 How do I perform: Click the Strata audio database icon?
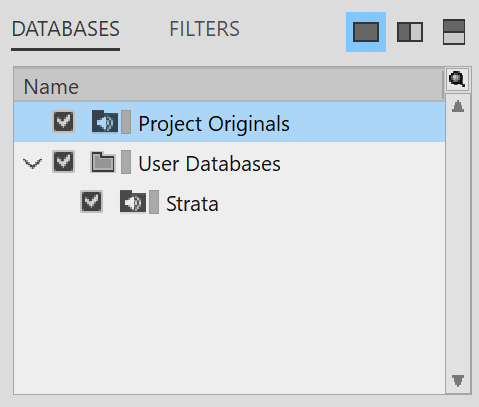click(133, 202)
